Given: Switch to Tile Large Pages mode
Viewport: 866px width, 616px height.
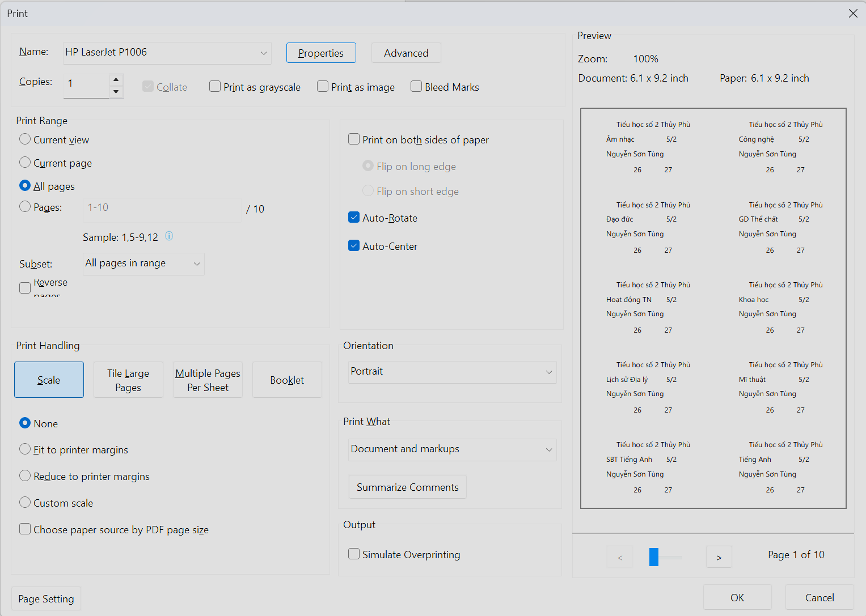Looking at the screenshot, I should click(128, 380).
